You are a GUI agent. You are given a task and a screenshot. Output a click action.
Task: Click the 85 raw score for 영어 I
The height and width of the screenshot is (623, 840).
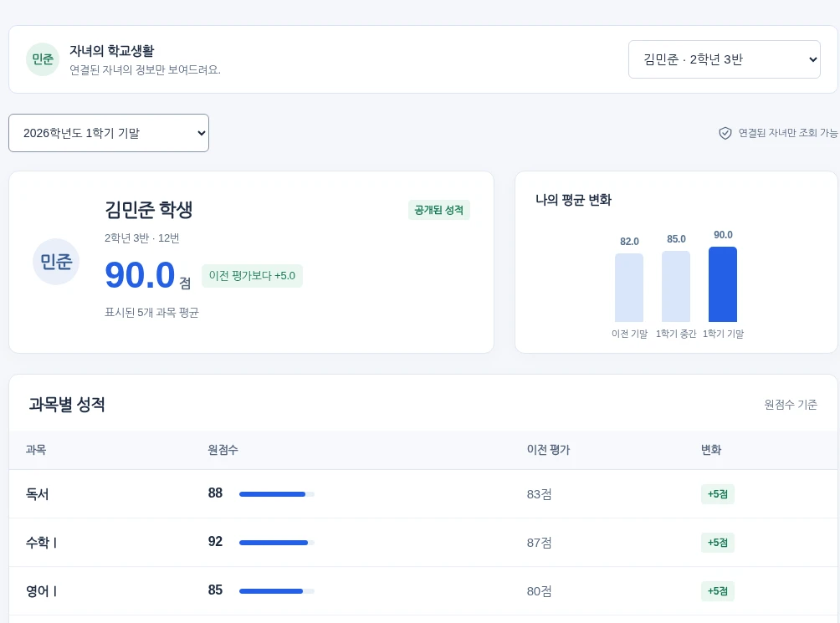[215, 590]
